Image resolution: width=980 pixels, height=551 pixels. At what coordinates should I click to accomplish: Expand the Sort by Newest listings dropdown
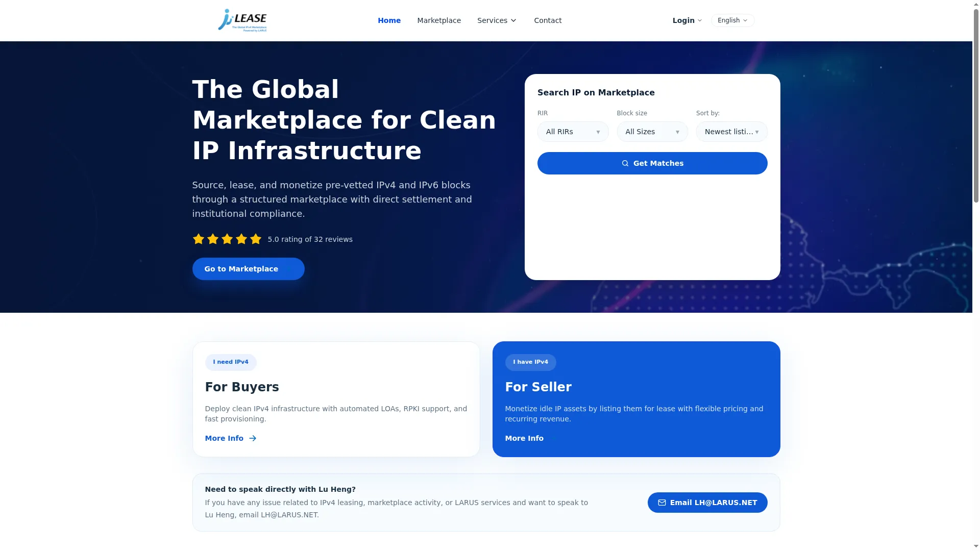point(731,132)
